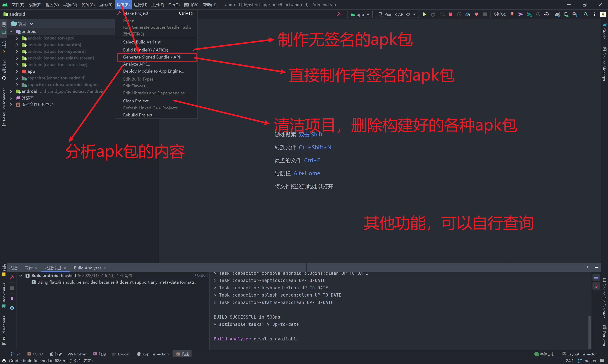
Task: Click the master git branch indicator
Action: [588, 361]
